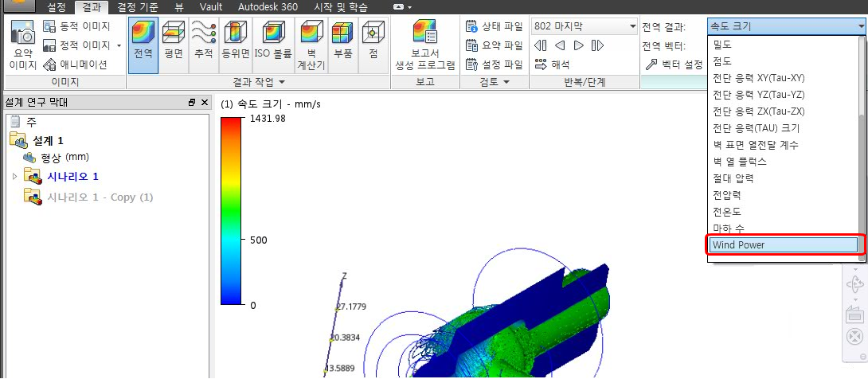Screen dimensions: 868x379
Task: Select the ISO 볼륨 tool
Action: [x=273, y=45]
